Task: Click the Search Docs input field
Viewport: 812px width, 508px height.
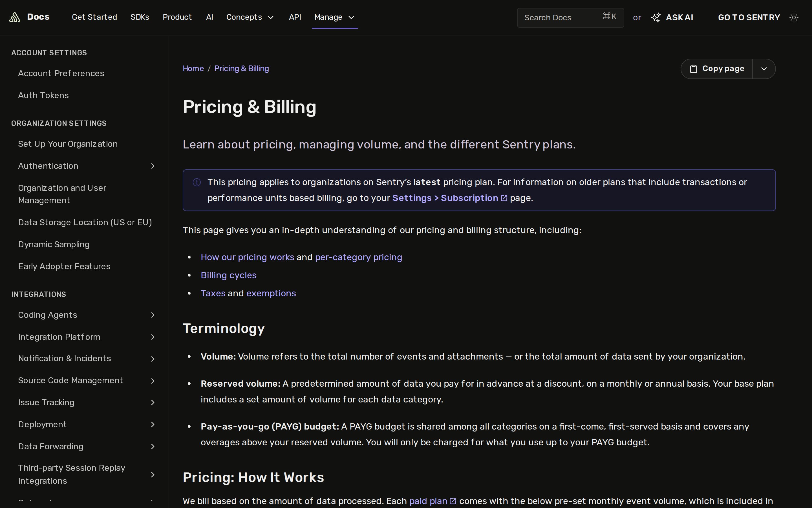Action: click(570, 17)
